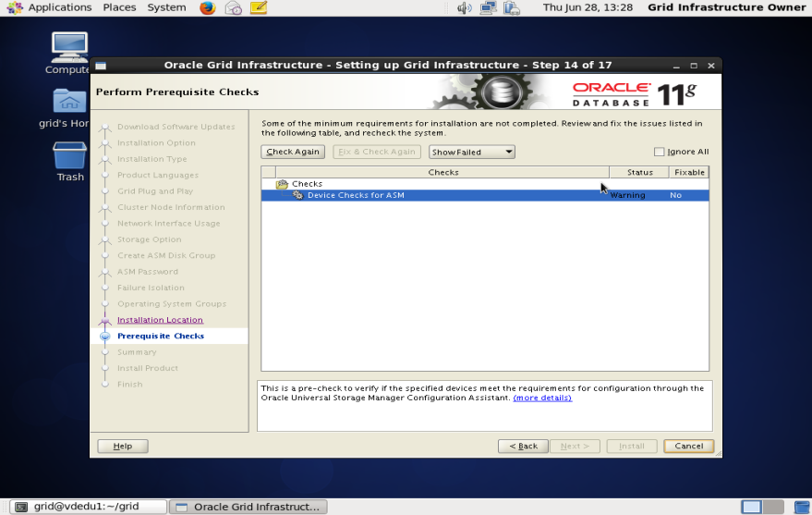Click the Failure Isolation step

click(x=151, y=288)
